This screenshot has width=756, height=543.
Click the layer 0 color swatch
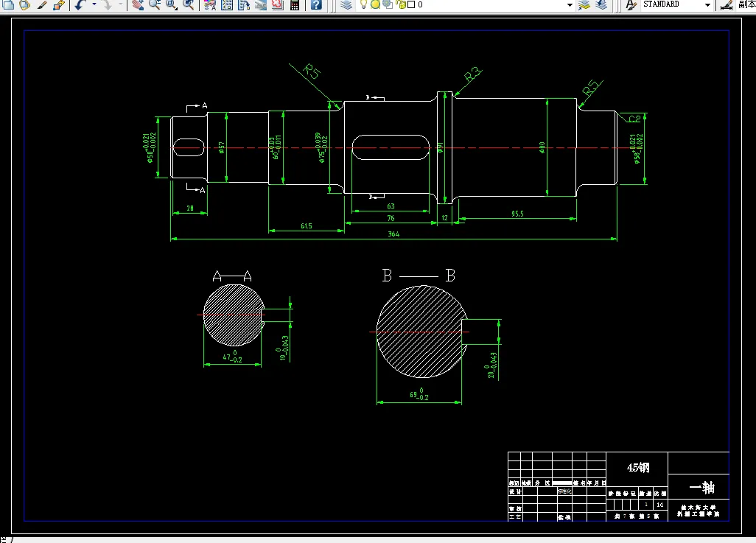point(411,4)
